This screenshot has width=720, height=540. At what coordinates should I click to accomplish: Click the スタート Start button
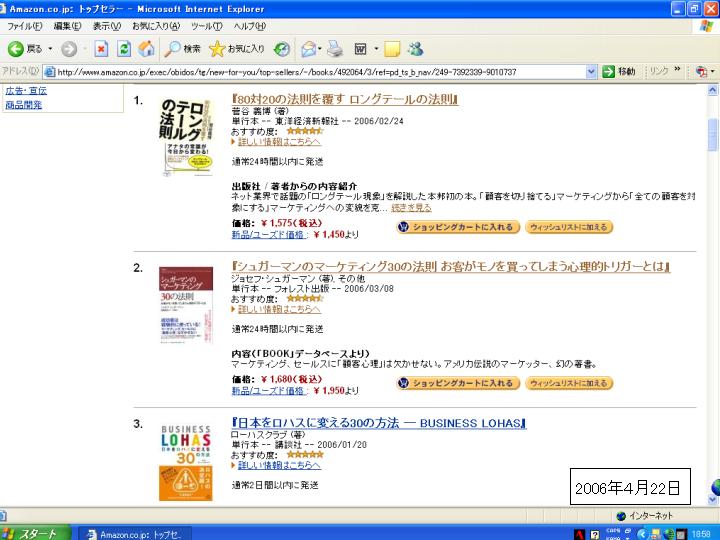pyautogui.click(x=35, y=533)
